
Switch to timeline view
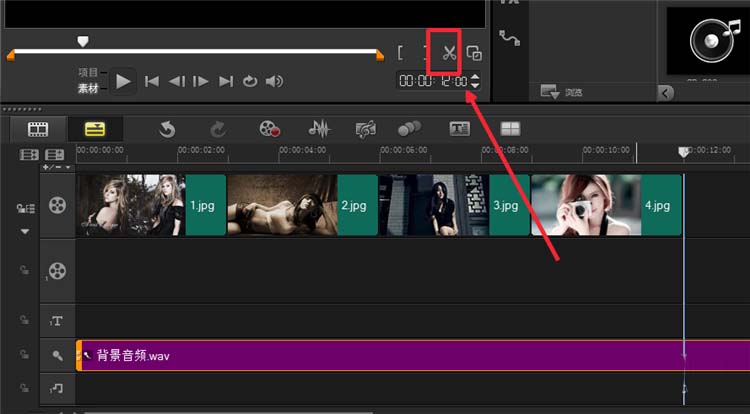pyautogui.click(x=95, y=129)
